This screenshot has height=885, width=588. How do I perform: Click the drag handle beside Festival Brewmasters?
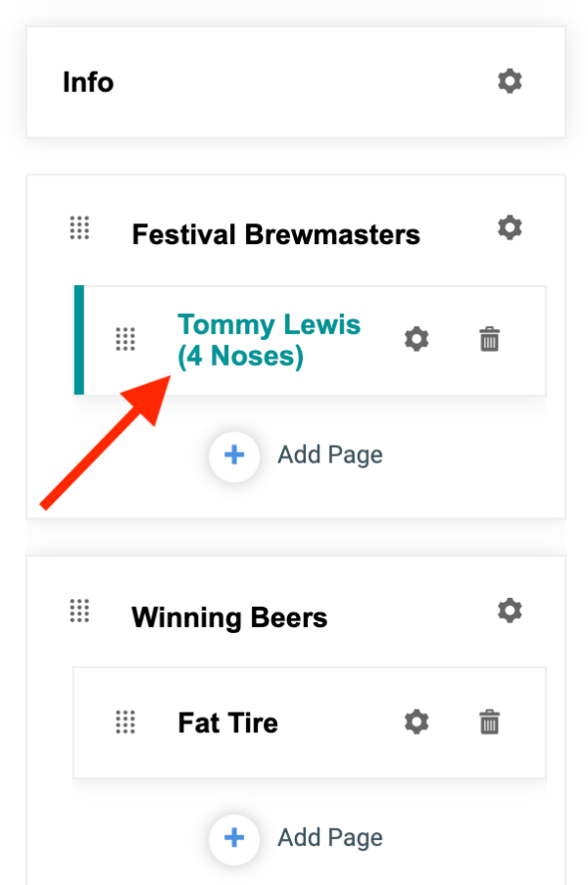coord(79,227)
